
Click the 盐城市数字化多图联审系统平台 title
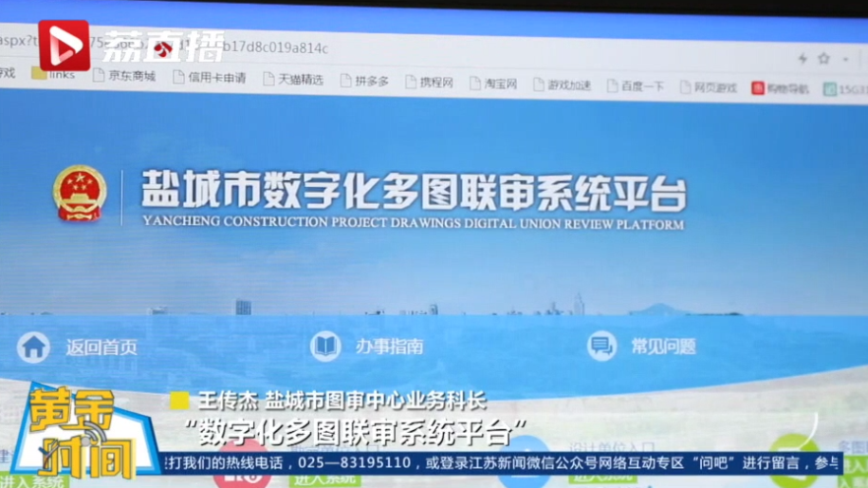click(x=414, y=191)
